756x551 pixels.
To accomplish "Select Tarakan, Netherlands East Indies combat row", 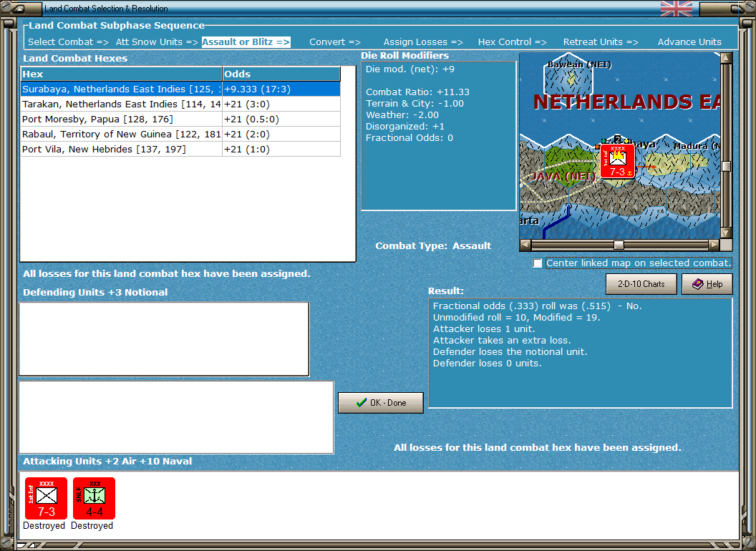I will pos(180,104).
